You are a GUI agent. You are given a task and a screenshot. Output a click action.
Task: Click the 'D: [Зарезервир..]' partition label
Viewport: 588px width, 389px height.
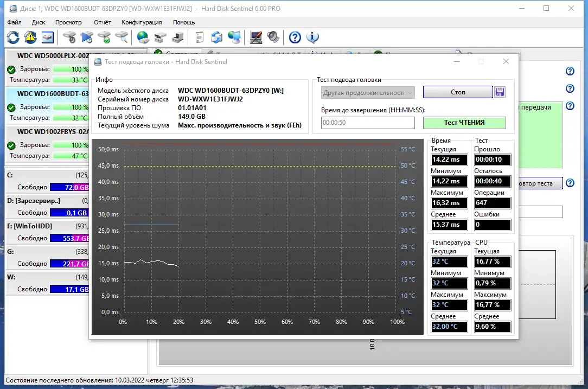click(34, 201)
